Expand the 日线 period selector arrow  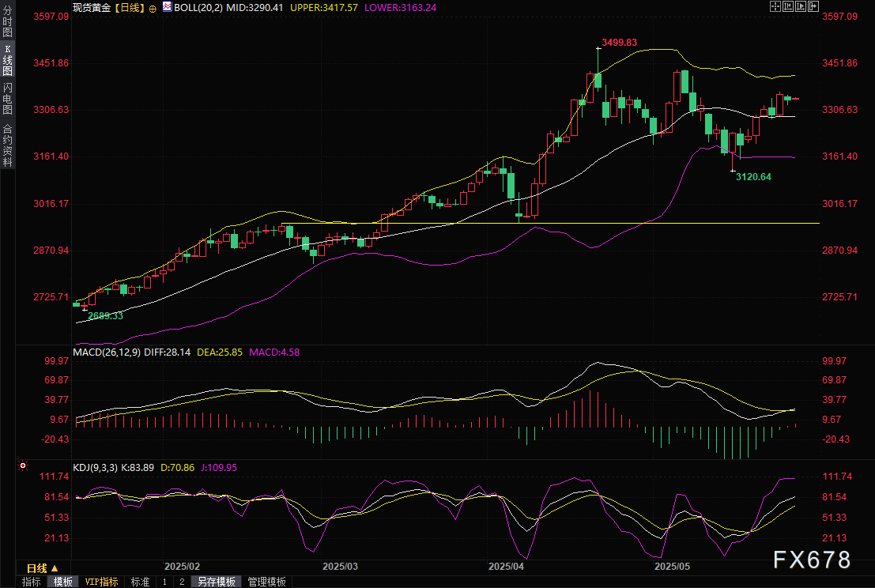55,568
